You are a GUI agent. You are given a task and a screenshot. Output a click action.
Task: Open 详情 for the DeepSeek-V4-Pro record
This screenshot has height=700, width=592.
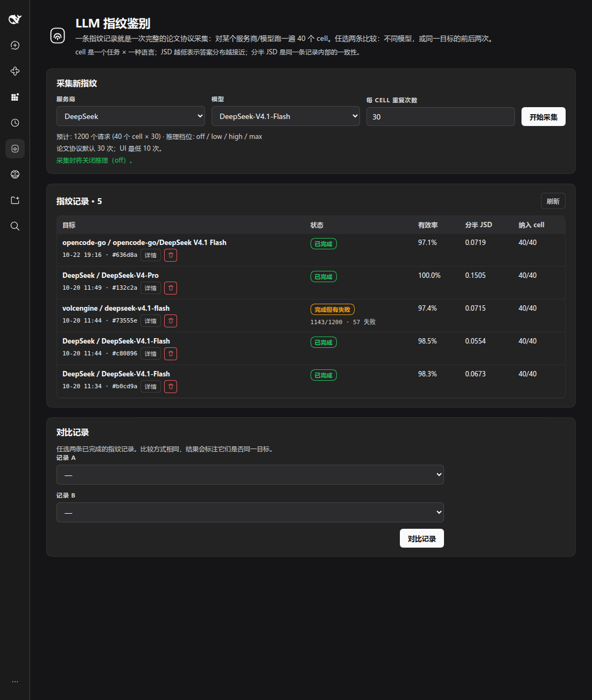(x=151, y=288)
